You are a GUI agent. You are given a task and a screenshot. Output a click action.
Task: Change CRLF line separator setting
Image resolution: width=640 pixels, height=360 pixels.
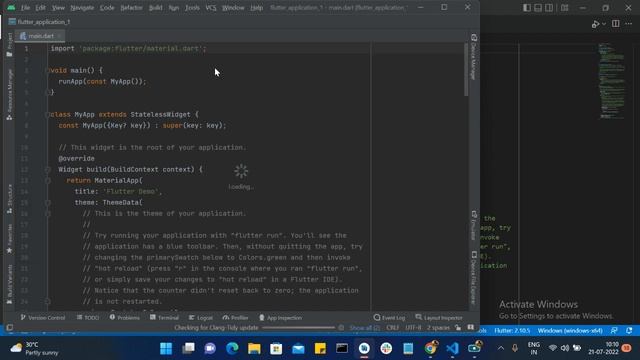[393, 328]
